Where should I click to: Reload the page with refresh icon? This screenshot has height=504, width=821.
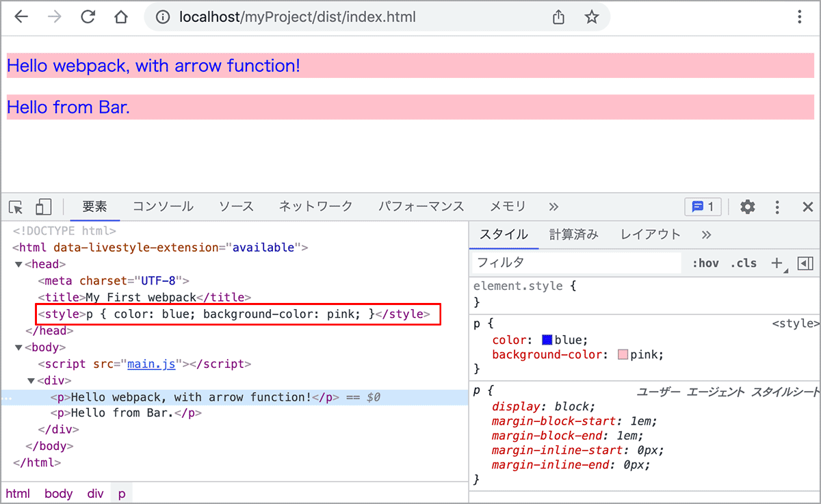pyautogui.click(x=88, y=17)
